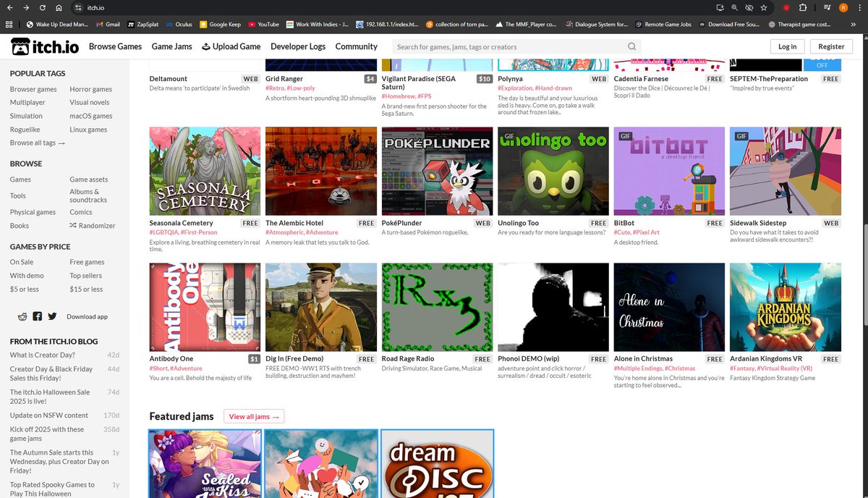Open the Remote Game Jobs bookmark
The image size is (868, 498).
[x=663, y=24]
